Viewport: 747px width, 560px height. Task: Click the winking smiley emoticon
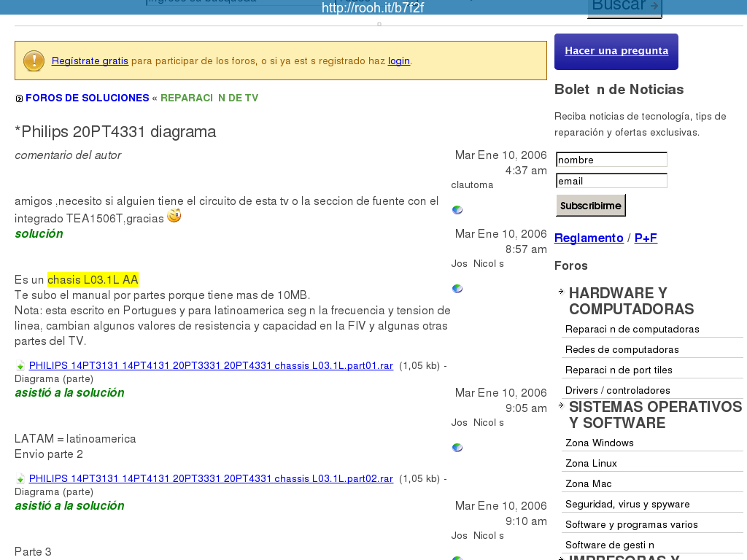click(x=174, y=216)
